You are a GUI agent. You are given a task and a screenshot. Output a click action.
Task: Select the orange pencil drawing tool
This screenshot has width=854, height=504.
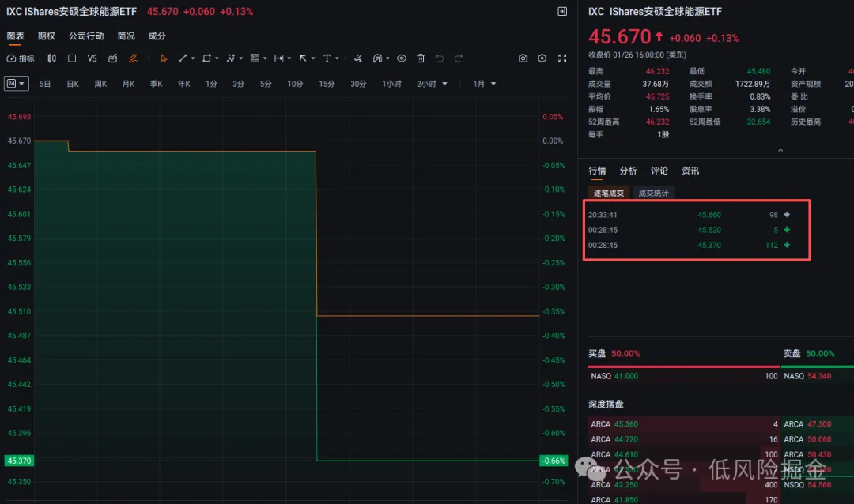(x=133, y=58)
